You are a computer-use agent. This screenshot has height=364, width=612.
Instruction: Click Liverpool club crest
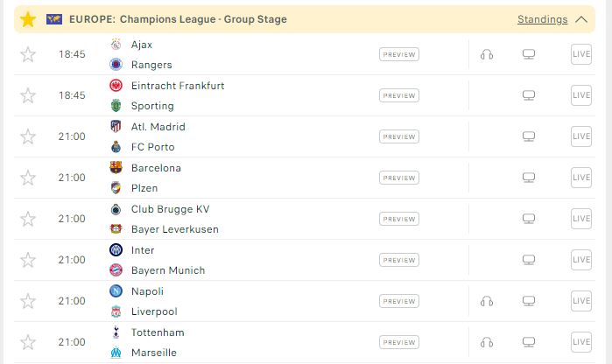pos(116,311)
